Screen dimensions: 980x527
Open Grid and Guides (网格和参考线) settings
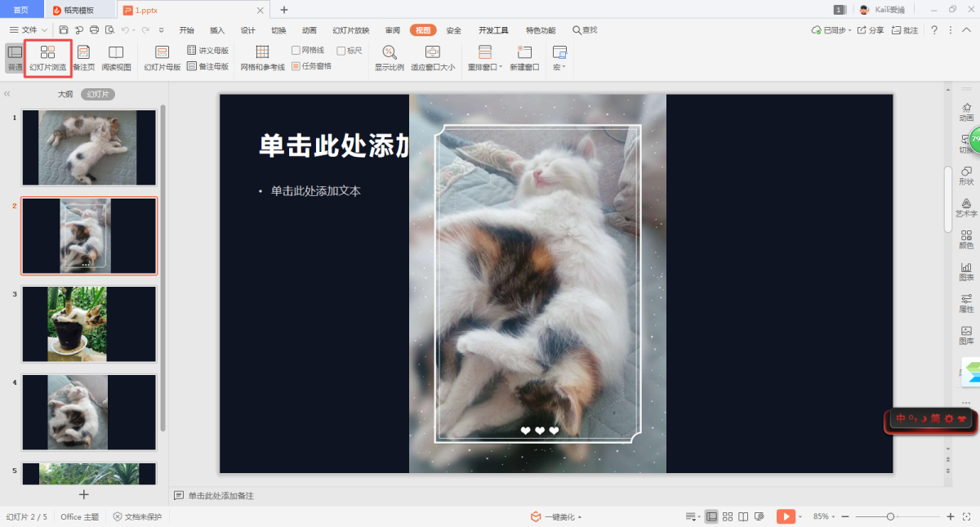click(x=262, y=57)
